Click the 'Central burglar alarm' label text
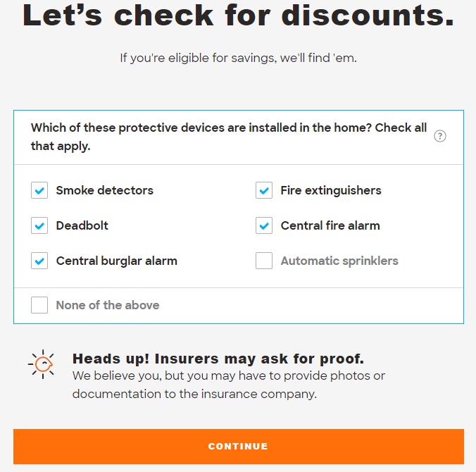The width and height of the screenshot is (476, 472). click(117, 261)
